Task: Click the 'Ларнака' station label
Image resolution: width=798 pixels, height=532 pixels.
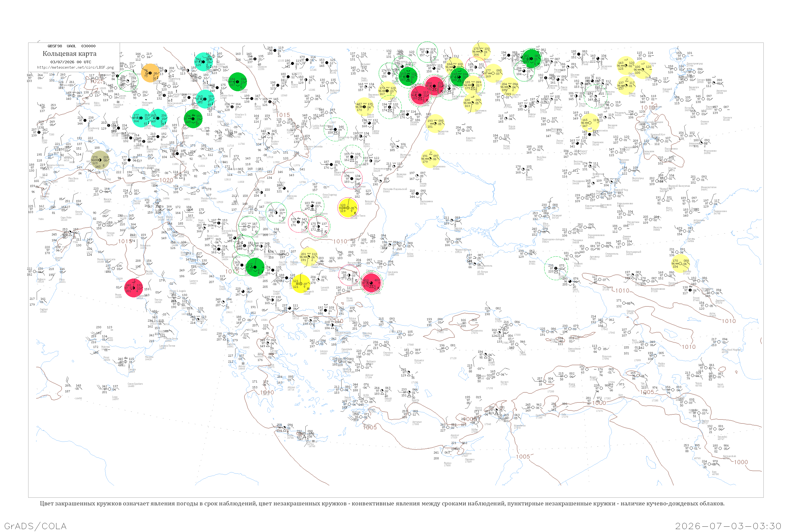Action: coord(469,460)
